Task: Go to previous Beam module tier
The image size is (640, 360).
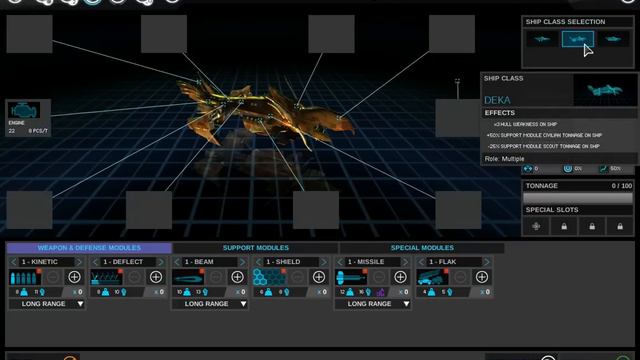Action: tap(177, 262)
